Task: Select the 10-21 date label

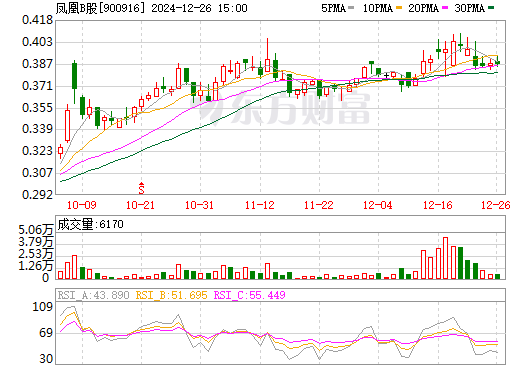Action: tap(141, 205)
